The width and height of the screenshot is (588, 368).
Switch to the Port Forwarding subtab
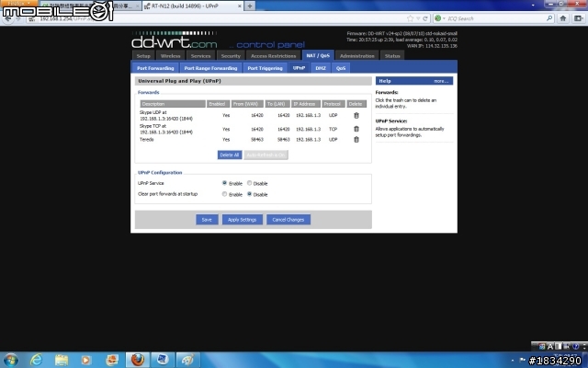[155, 68]
